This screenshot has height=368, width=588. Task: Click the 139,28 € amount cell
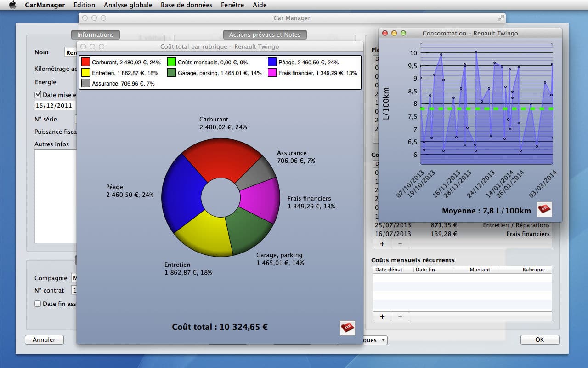[444, 234]
